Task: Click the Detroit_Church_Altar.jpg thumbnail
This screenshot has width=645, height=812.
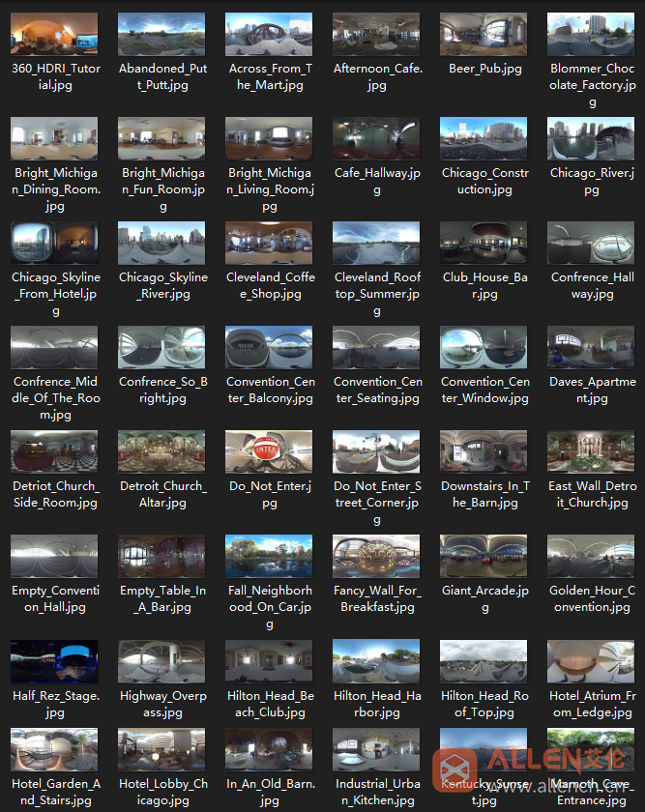Action: tap(161, 452)
